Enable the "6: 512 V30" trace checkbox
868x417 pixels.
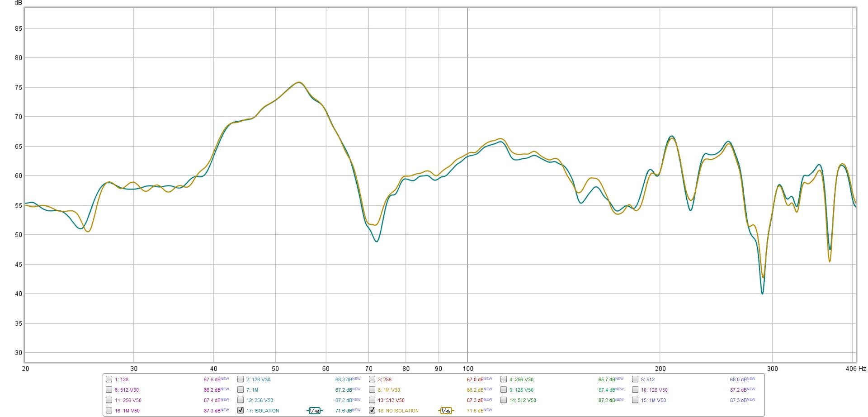tap(109, 389)
